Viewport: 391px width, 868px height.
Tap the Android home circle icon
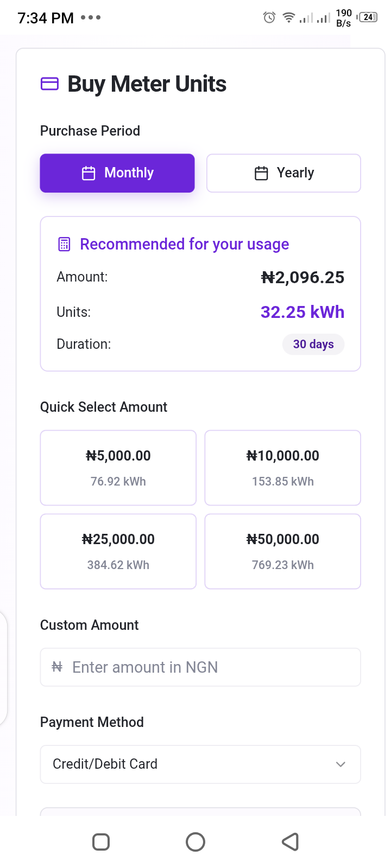195,842
